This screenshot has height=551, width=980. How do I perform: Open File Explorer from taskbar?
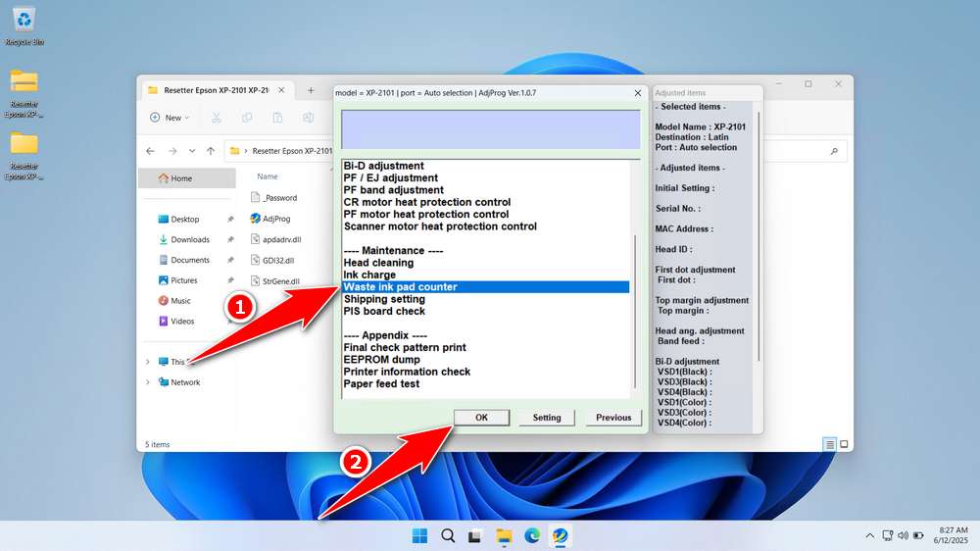(504, 536)
